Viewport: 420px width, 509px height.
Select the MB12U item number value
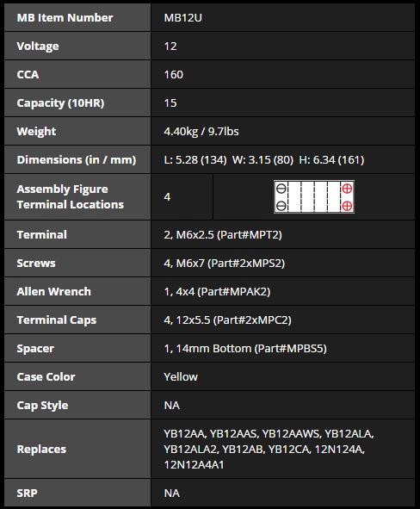[183, 17]
